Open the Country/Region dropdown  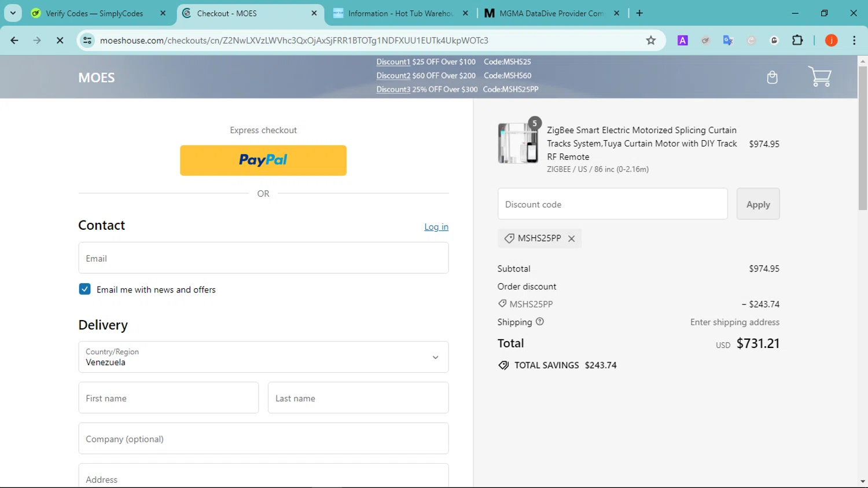tap(263, 357)
